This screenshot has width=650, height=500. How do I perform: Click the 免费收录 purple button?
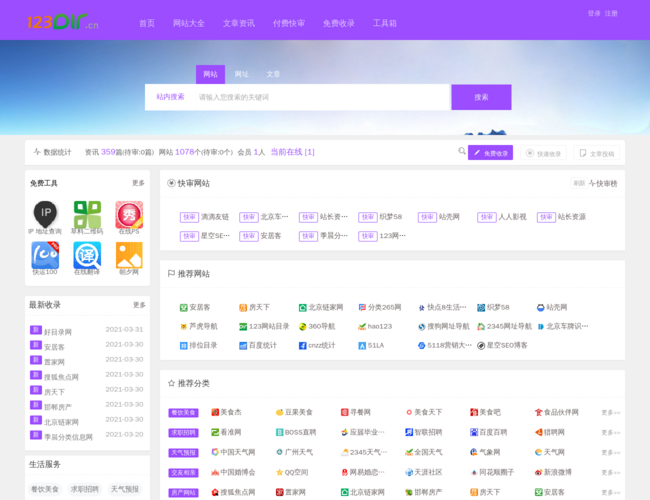[x=490, y=153]
